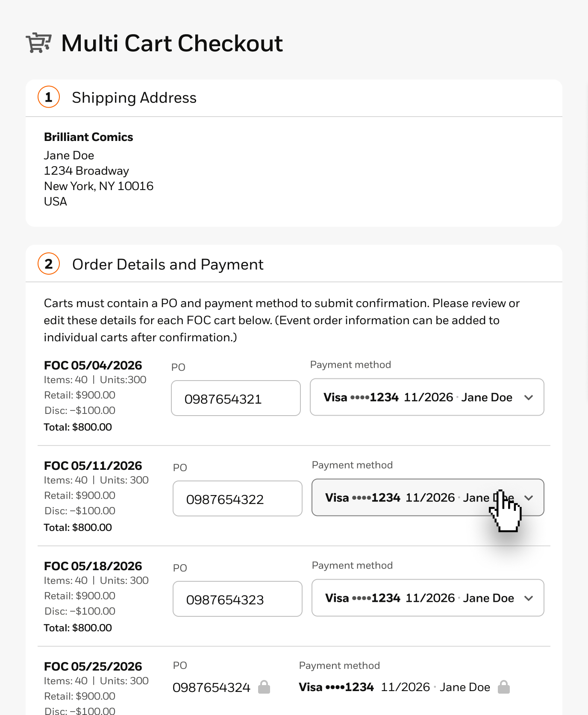Screen dimensions: 588x715
Task: Click the FOC 05/11/2026 cart title
Action: [x=93, y=466]
